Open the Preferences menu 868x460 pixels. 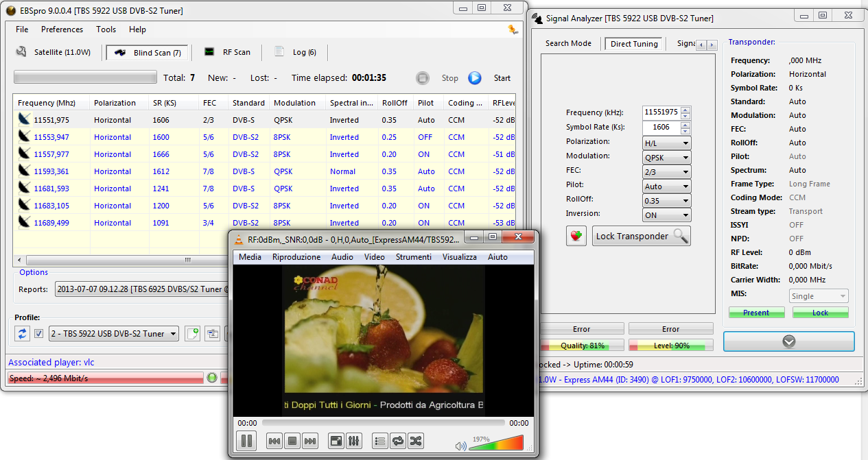(x=62, y=29)
